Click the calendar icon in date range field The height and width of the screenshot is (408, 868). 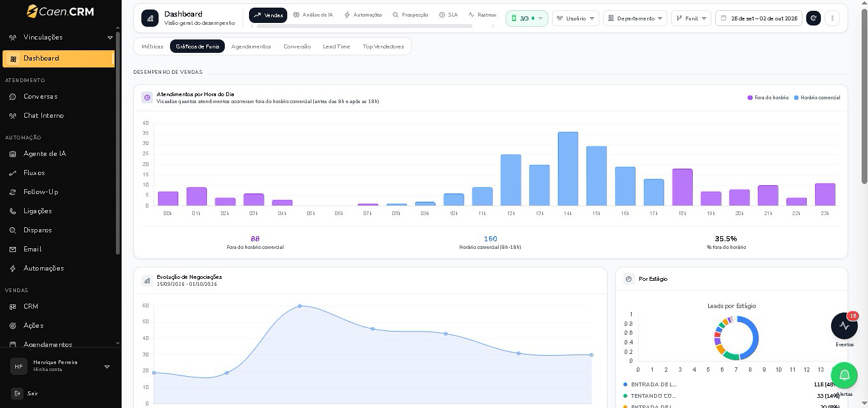pos(723,18)
